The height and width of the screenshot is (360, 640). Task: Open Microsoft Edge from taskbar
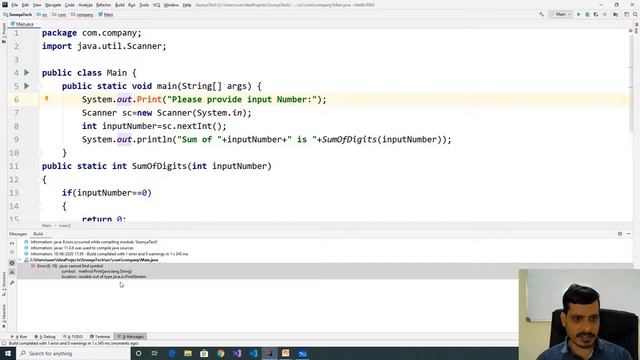(x=171, y=353)
